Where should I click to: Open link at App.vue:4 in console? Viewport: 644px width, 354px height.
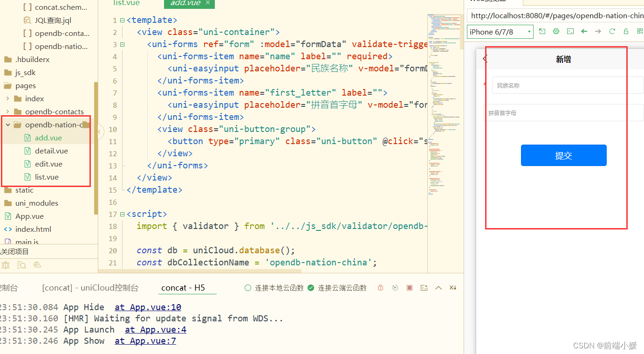point(156,330)
